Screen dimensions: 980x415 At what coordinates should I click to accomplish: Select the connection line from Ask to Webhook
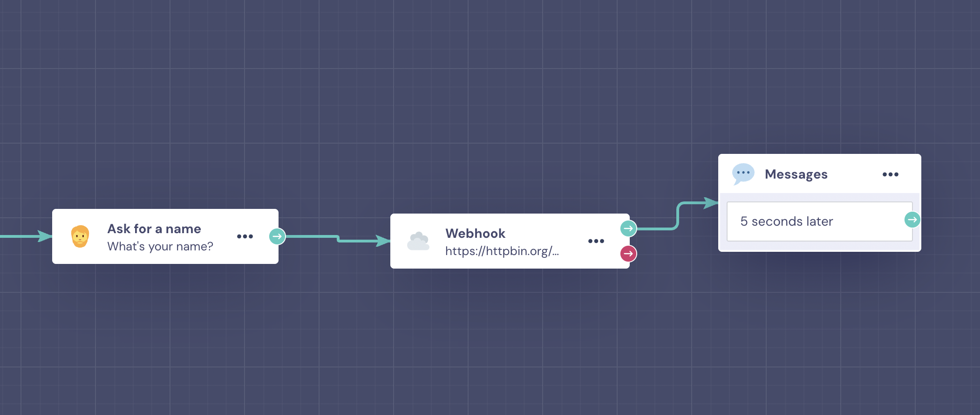[338, 239]
